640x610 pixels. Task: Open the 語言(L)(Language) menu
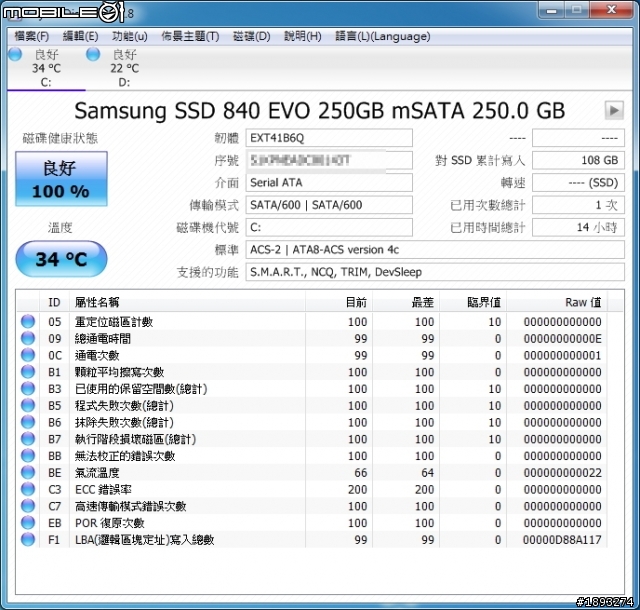[382, 36]
